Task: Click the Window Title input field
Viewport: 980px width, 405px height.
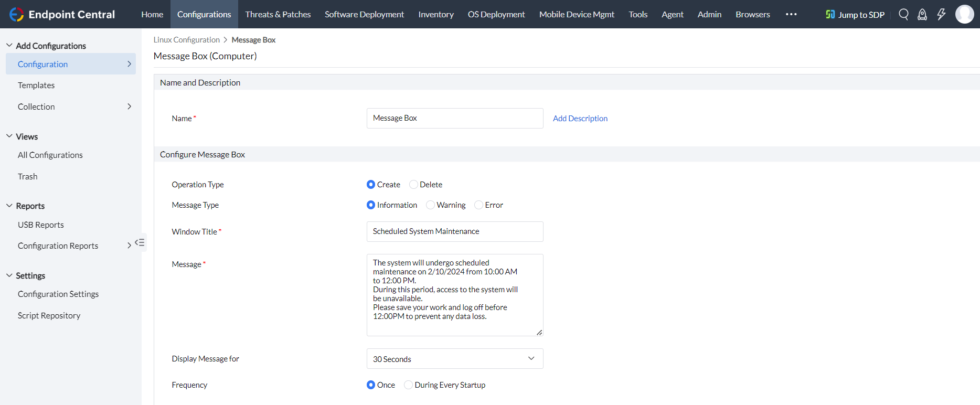Action: tap(454, 231)
